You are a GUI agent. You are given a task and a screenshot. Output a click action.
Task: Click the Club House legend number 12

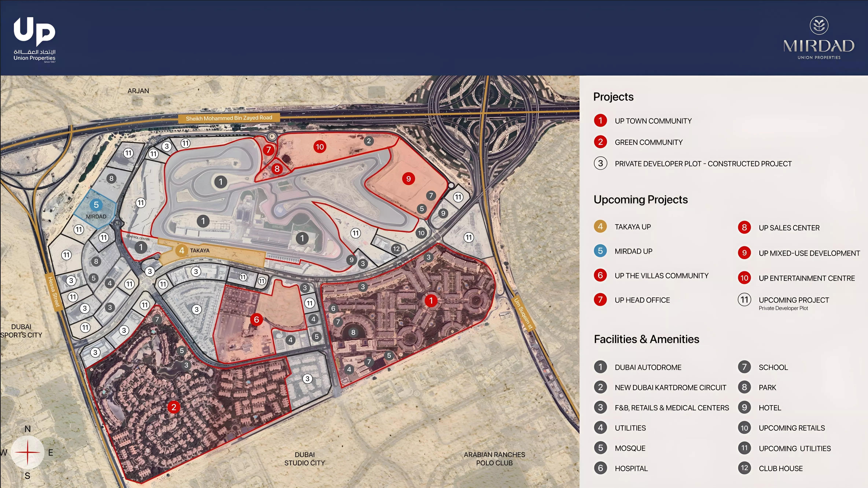tap(744, 468)
